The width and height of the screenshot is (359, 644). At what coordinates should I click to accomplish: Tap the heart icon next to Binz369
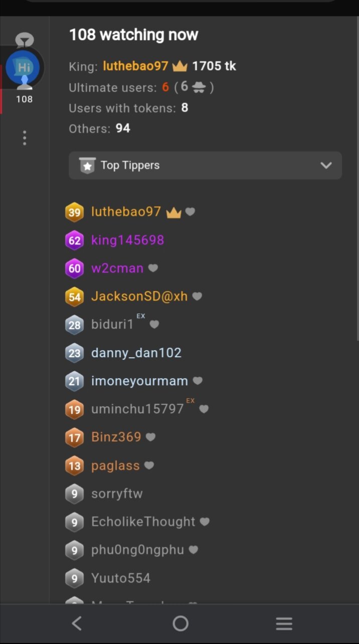(x=150, y=437)
